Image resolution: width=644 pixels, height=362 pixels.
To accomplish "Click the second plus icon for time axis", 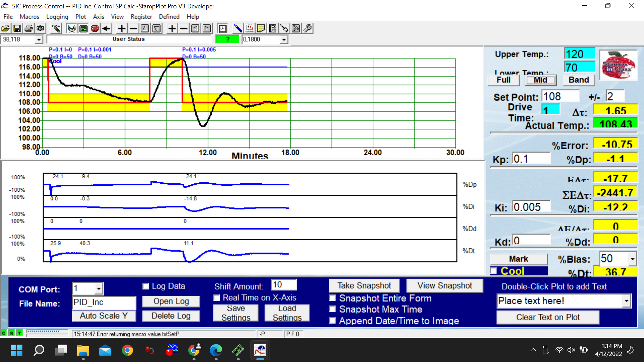I will pos(172,28).
